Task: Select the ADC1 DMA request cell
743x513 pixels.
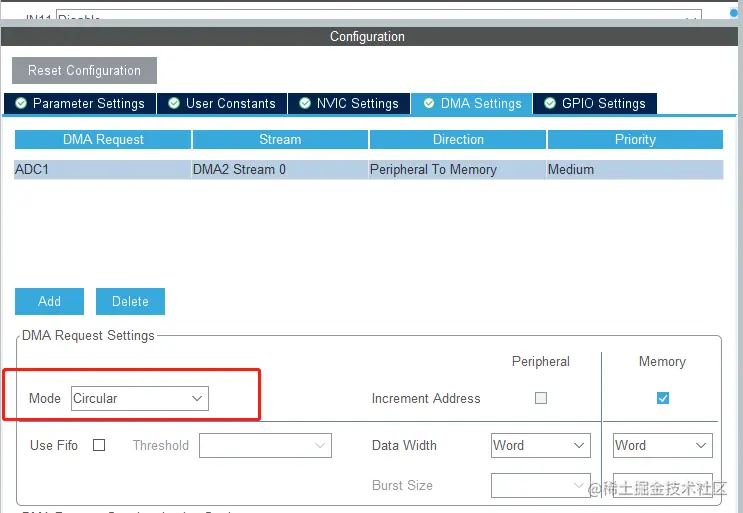Action: [103, 170]
